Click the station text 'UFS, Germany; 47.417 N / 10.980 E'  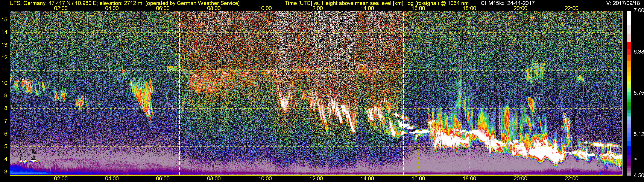(54, 3)
